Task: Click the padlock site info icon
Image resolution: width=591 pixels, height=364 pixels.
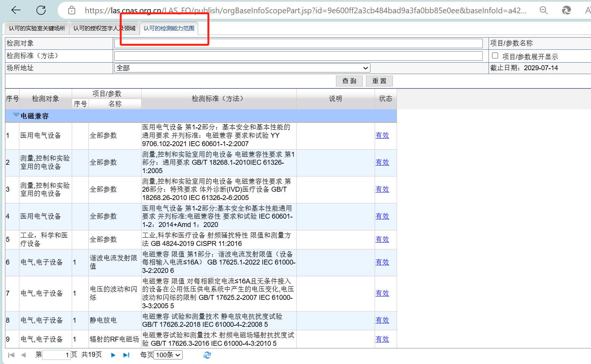Action: (x=72, y=10)
